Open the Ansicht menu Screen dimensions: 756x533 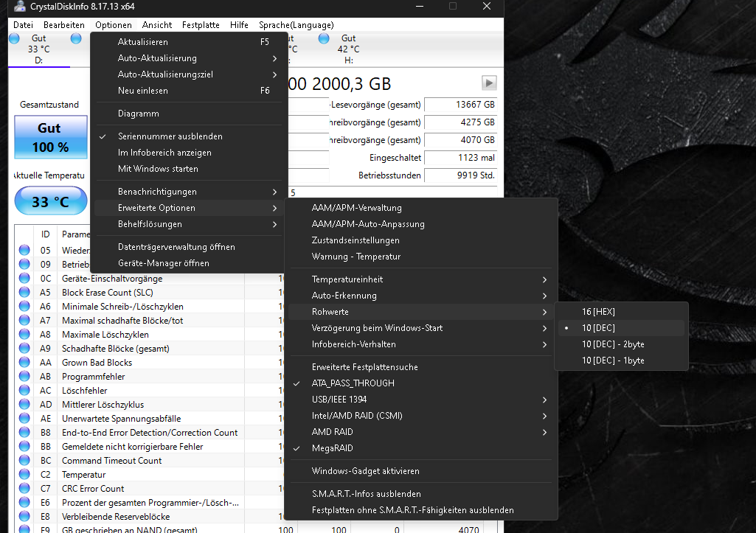[157, 25]
